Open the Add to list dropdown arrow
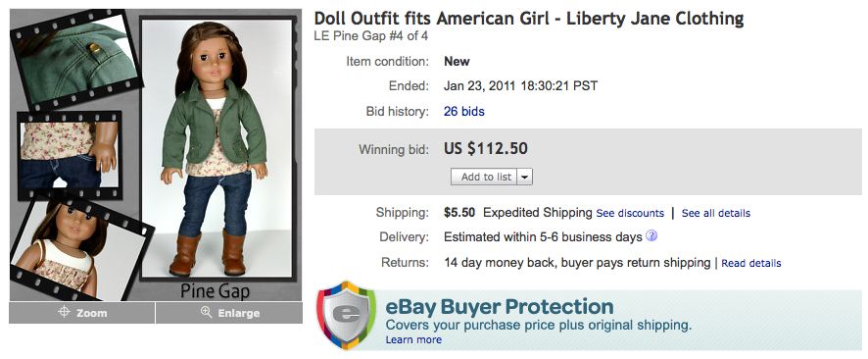Image resolution: width=868 pixels, height=359 pixels. click(x=525, y=177)
